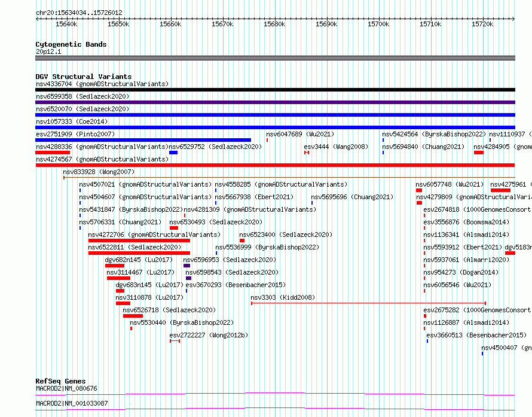The width and height of the screenshot is (532, 417).
Task: Click esv2722227 (Wong2012b) label
Action: tap(209, 335)
